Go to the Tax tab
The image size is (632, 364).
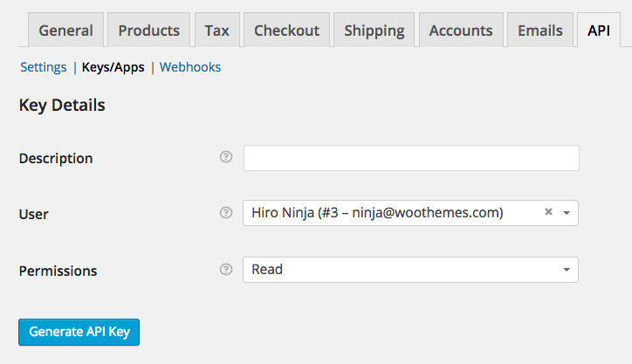coord(216,31)
